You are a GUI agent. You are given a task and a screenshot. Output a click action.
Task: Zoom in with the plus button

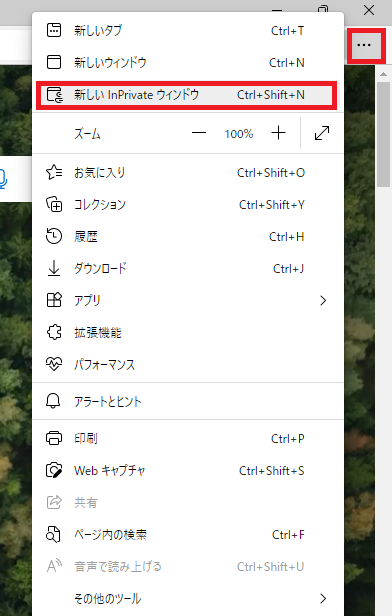point(278,133)
